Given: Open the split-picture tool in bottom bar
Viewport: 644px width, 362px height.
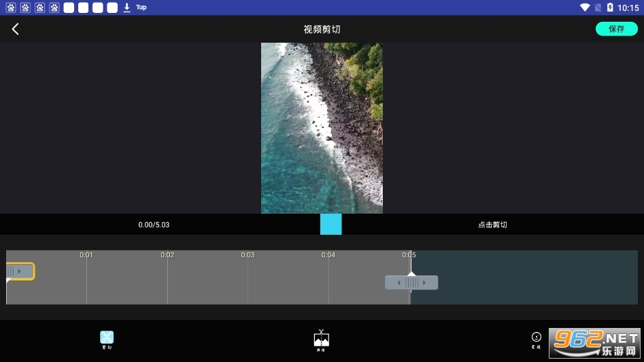Looking at the screenshot, I should click(321, 340).
